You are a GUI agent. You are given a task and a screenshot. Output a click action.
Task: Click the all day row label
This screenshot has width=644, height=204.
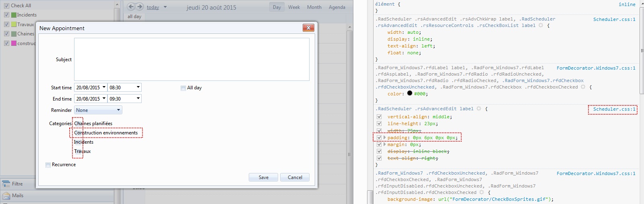pyautogui.click(x=134, y=16)
